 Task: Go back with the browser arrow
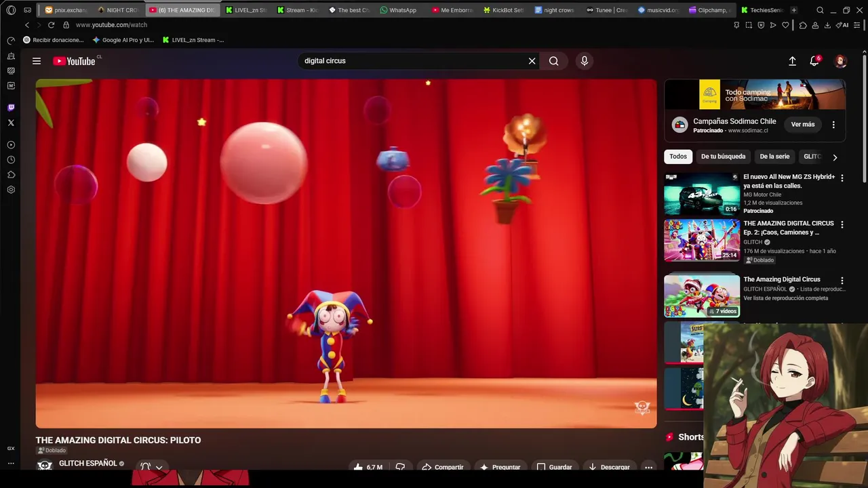coord(27,25)
